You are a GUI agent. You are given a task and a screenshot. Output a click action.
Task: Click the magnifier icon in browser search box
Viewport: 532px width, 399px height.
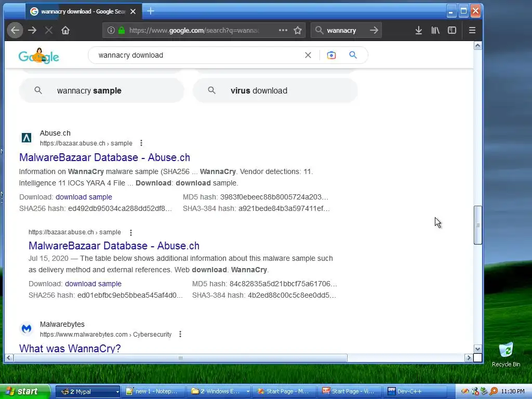[320, 30]
